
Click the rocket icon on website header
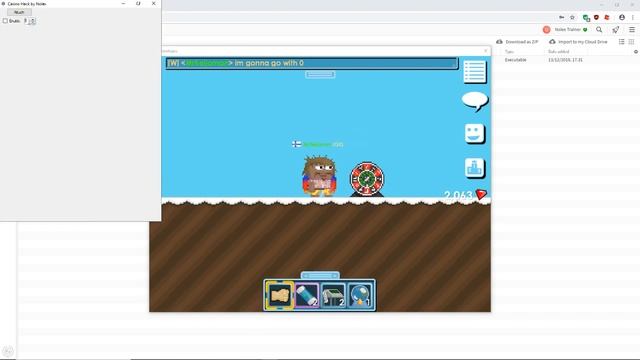click(616, 30)
